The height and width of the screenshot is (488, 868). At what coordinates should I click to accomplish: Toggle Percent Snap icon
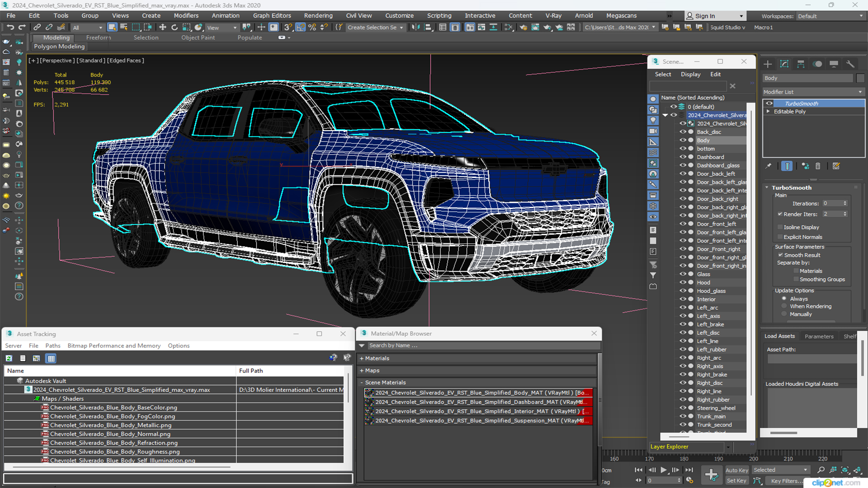(312, 28)
